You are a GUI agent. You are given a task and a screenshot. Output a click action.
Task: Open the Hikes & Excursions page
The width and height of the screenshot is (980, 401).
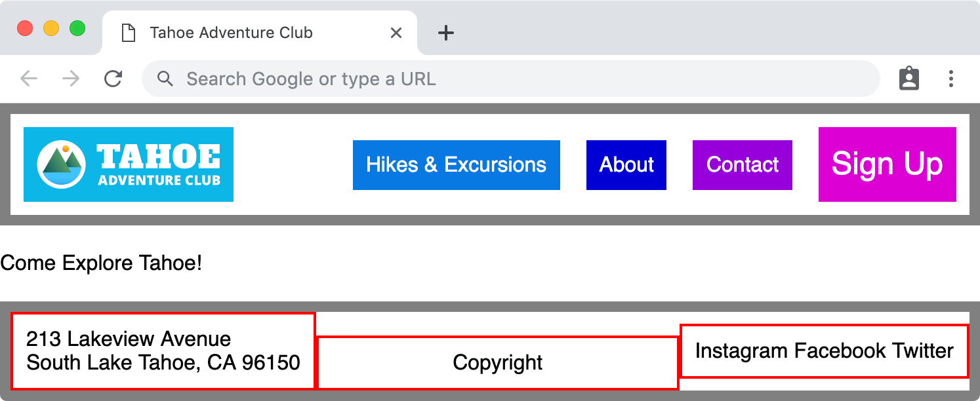click(x=456, y=165)
